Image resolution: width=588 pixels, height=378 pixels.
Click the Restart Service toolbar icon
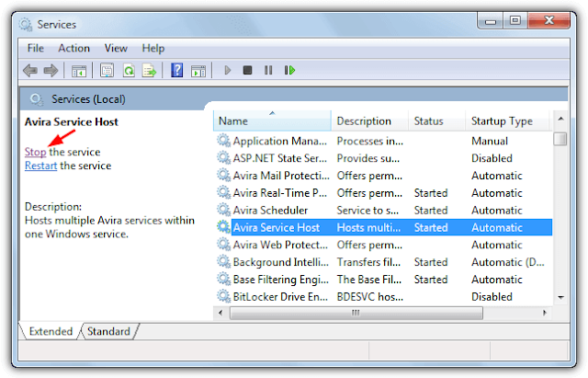(x=289, y=70)
